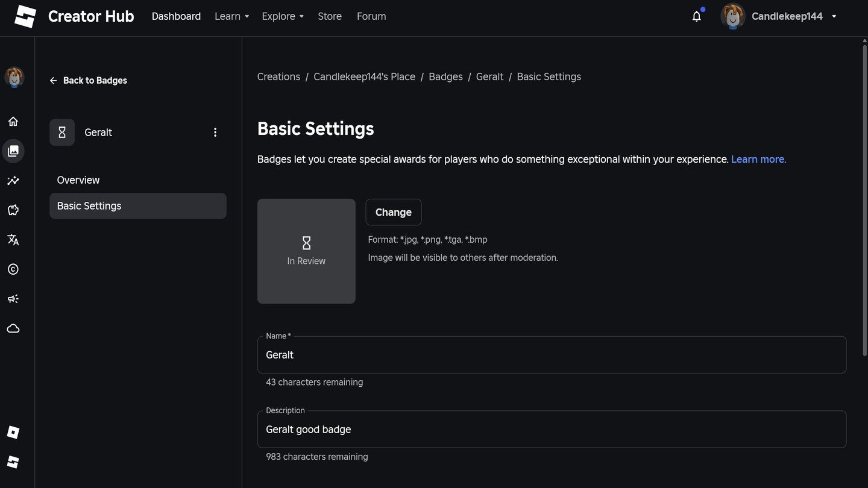Expand the Learn dropdown menu

click(231, 16)
